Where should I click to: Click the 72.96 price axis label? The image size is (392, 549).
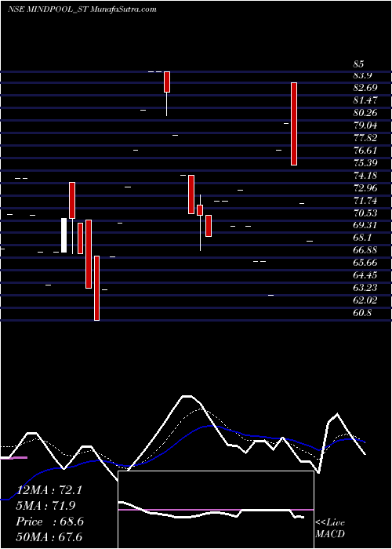coord(366,188)
